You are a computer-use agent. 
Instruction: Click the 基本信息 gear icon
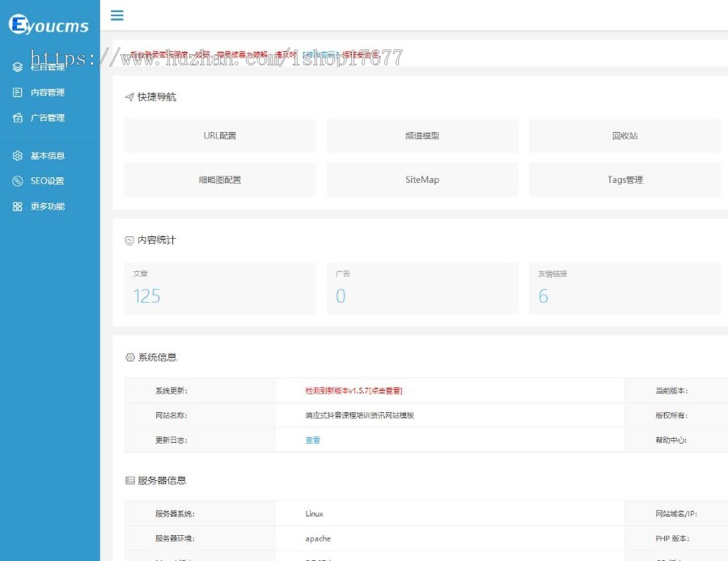(17, 155)
